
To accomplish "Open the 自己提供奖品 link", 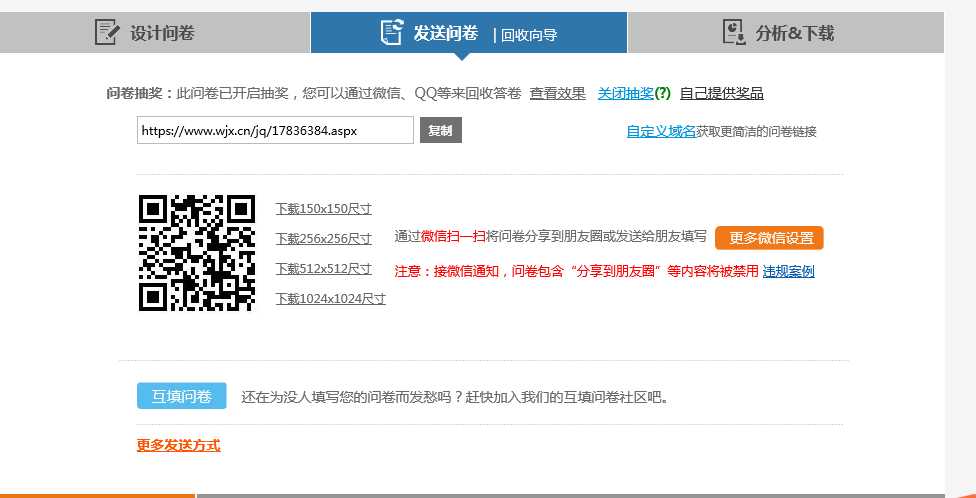I will pyautogui.click(x=721, y=93).
